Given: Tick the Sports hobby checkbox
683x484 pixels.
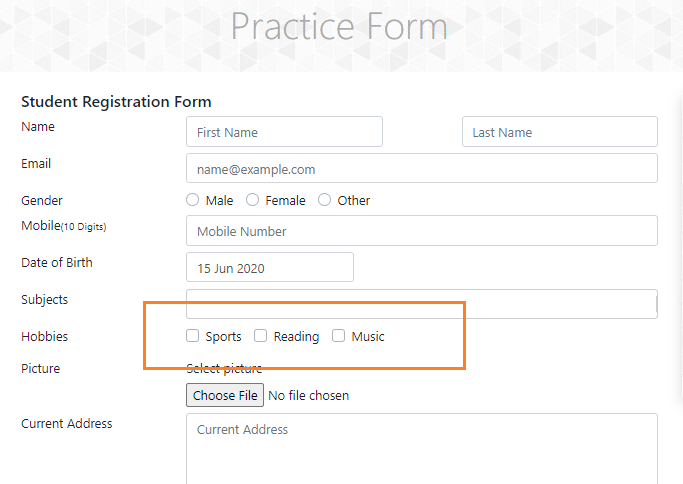Looking at the screenshot, I should pyautogui.click(x=193, y=336).
